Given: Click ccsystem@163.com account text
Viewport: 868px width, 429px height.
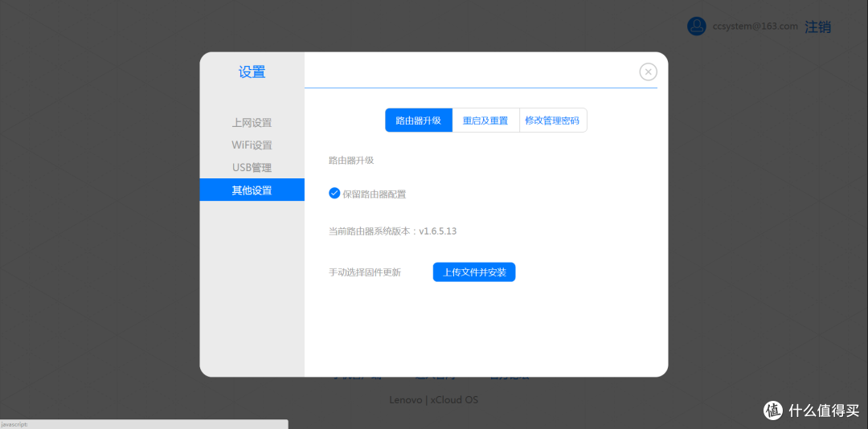Looking at the screenshot, I should (755, 27).
